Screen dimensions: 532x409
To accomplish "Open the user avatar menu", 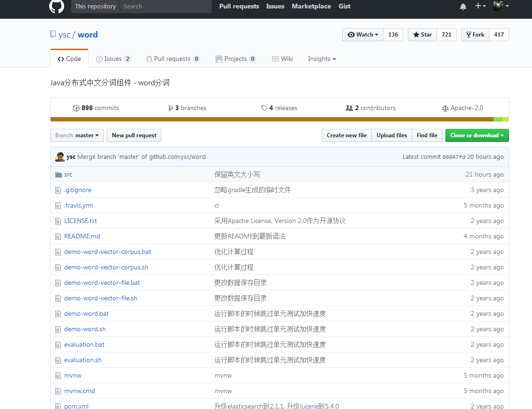I will pyautogui.click(x=501, y=6).
